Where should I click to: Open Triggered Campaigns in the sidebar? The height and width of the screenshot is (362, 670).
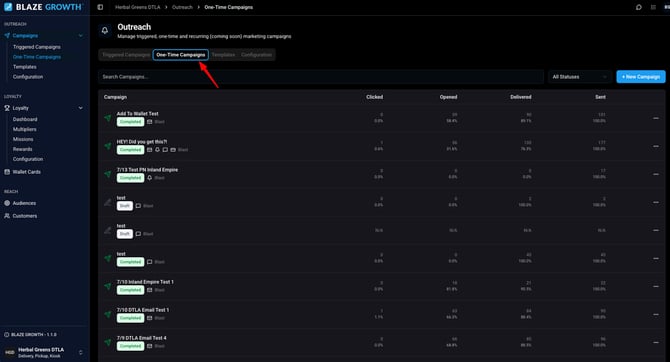(37, 47)
